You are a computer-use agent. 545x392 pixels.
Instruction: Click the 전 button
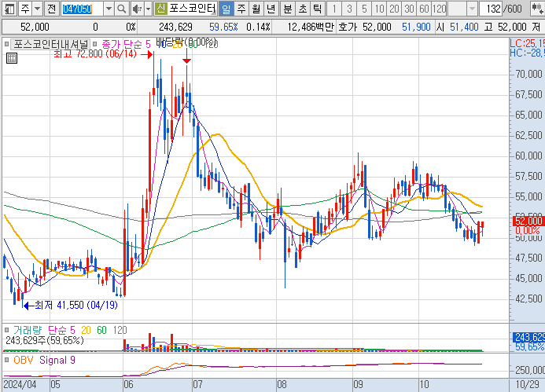tap(51, 9)
